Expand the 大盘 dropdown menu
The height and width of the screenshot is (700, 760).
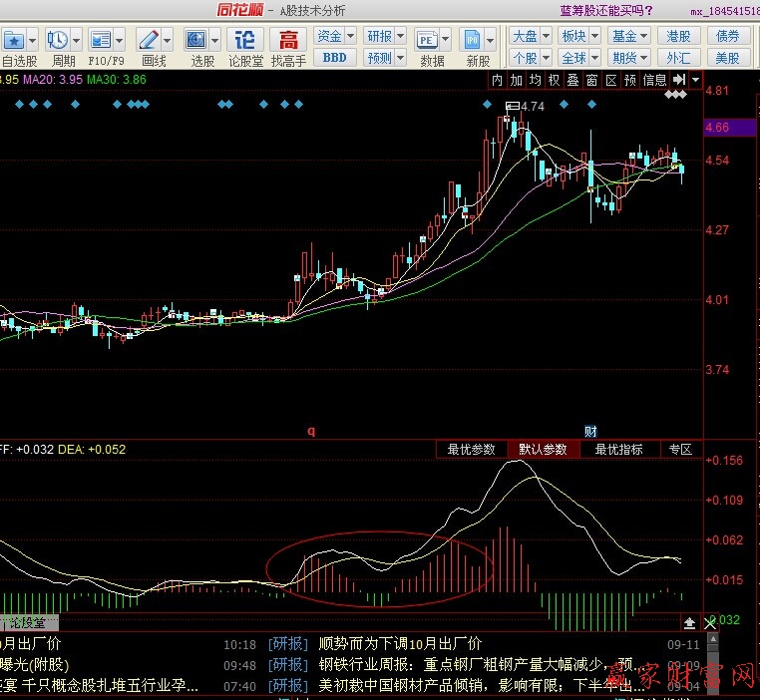click(530, 36)
